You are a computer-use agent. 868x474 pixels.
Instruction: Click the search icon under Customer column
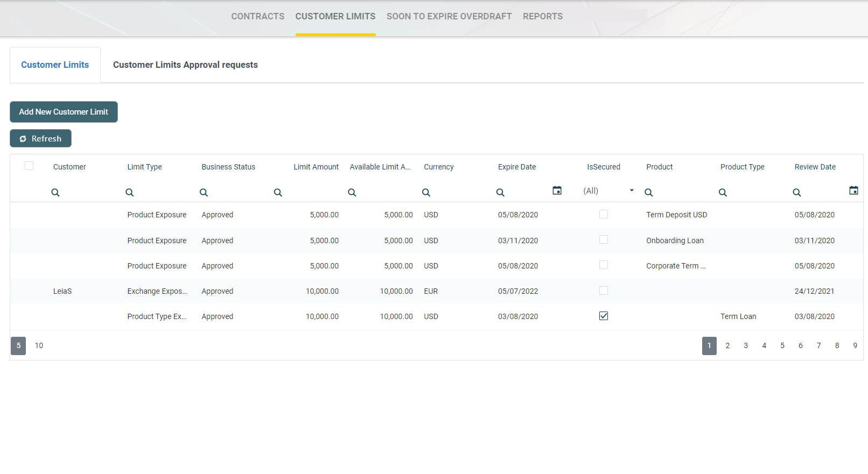[55, 193]
